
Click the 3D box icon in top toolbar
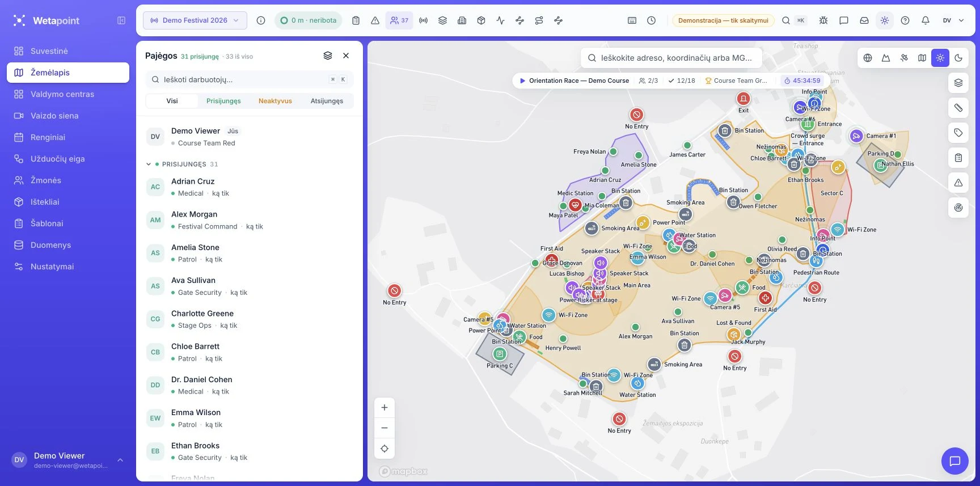coord(481,20)
